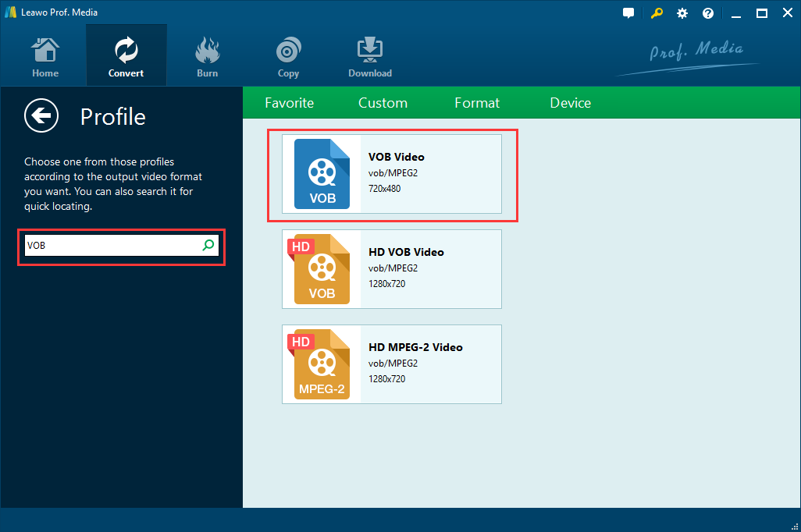
Task: Pick the HD MPEG-2 Video profile
Action: click(392, 364)
